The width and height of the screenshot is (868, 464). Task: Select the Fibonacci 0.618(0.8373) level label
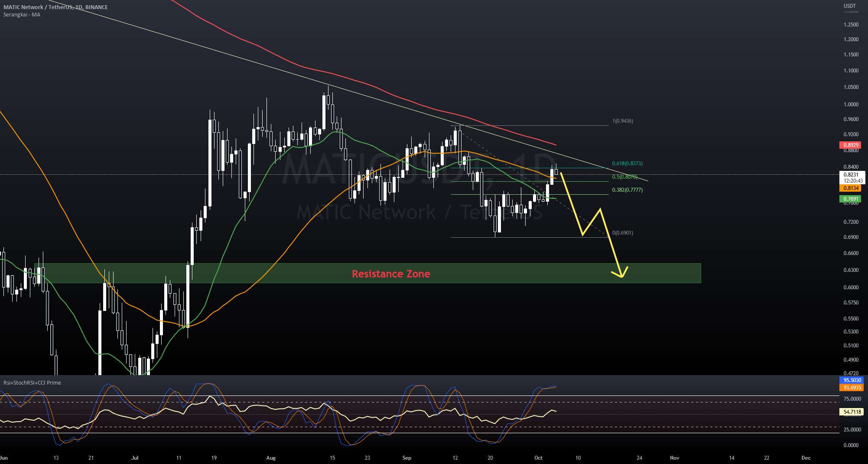tap(627, 163)
